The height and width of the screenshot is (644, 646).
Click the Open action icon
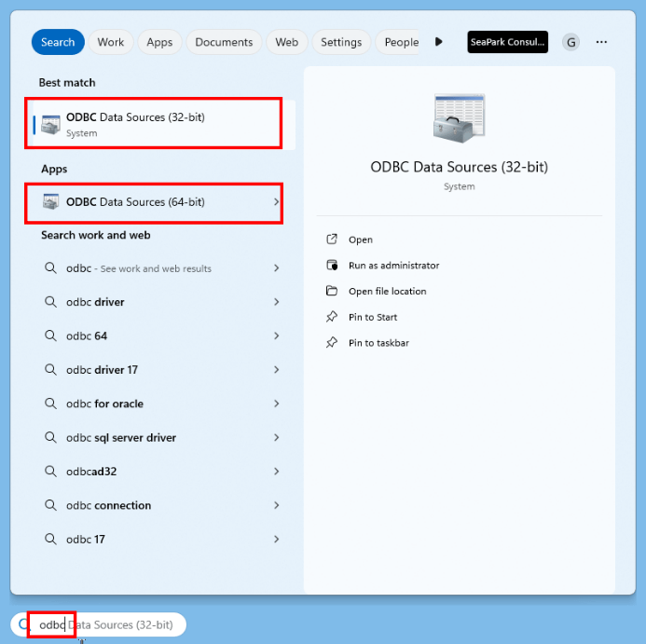click(332, 240)
